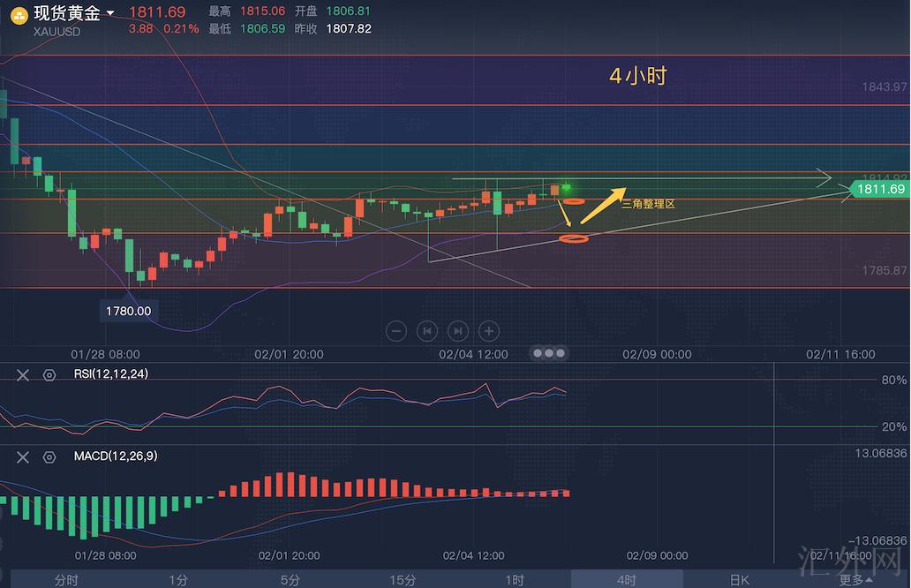
Task: Click the RSI(12,12,24) indicator label
Action: [x=111, y=374]
